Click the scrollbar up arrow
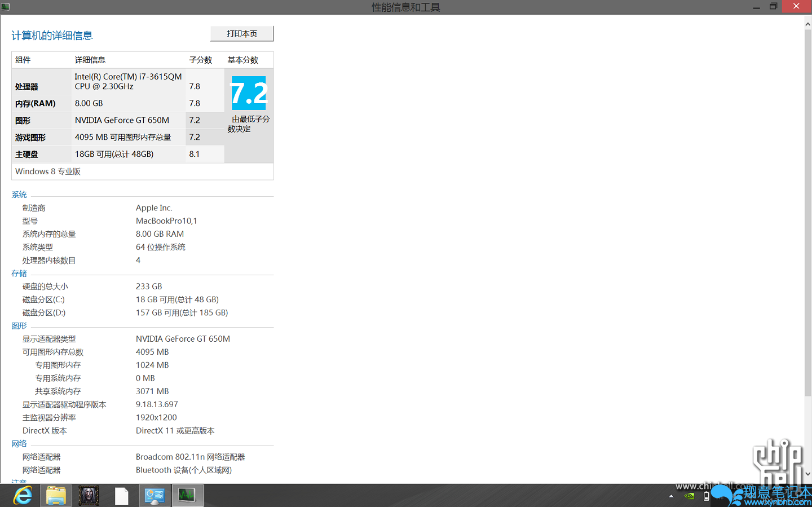The width and height of the screenshot is (812, 507). [807, 24]
